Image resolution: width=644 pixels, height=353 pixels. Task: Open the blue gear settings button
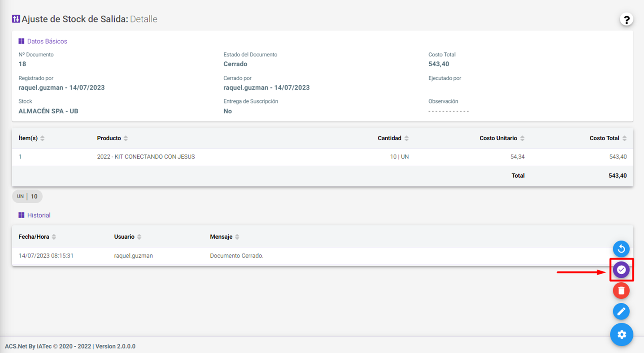click(622, 335)
